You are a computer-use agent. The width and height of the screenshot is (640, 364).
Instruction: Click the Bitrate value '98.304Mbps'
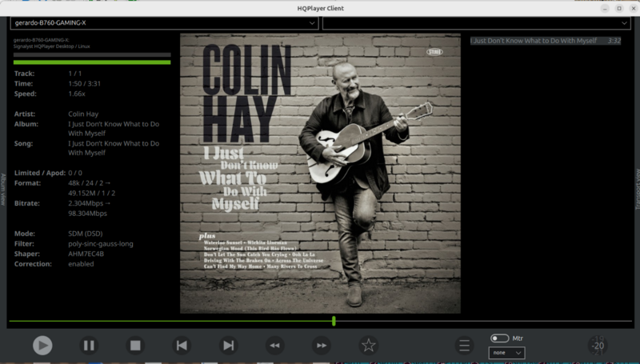point(87,214)
